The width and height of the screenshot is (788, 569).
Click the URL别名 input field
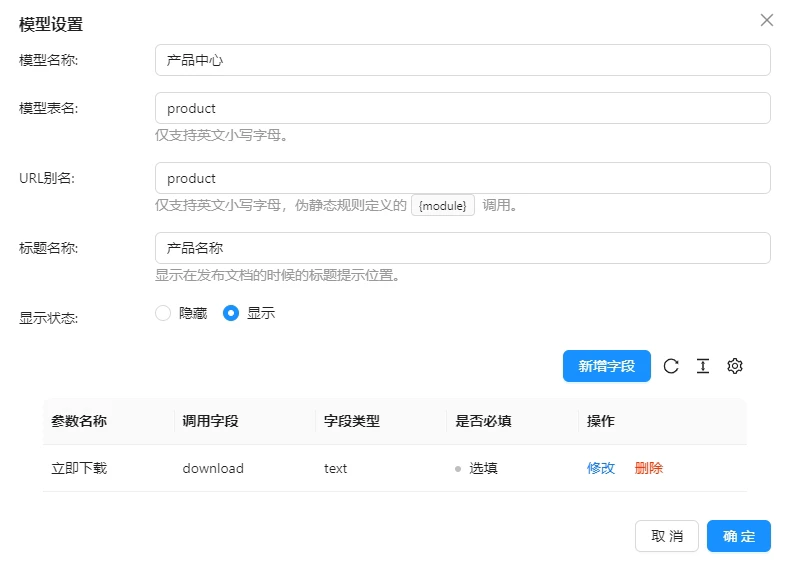tap(462, 178)
